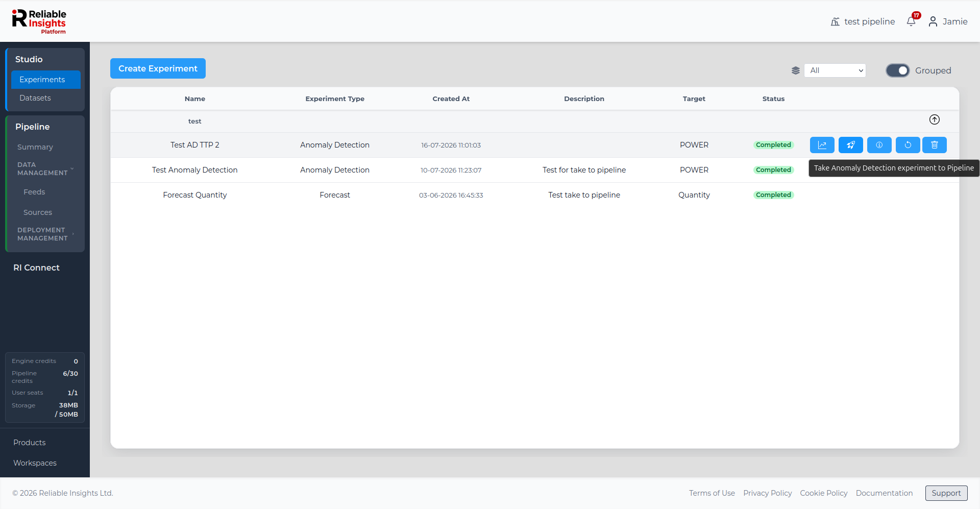Go to Pipeline Summary
The height and width of the screenshot is (509, 980).
[35, 147]
